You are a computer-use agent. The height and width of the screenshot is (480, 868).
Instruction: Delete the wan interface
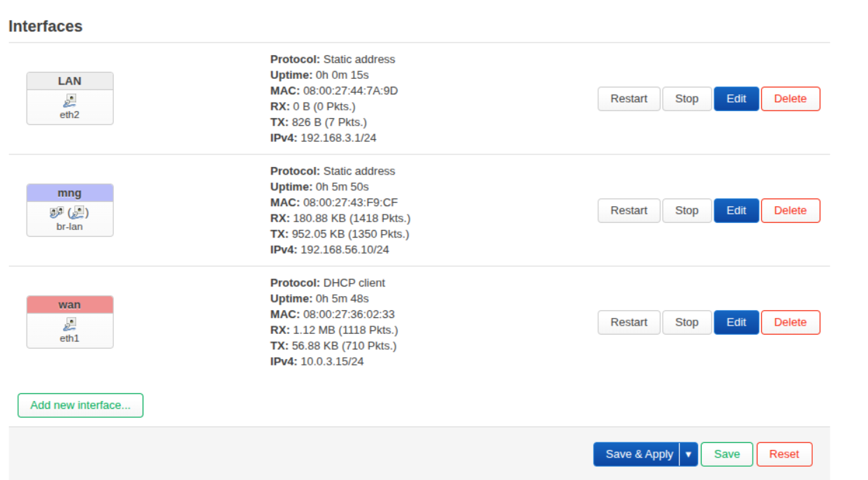tap(790, 322)
